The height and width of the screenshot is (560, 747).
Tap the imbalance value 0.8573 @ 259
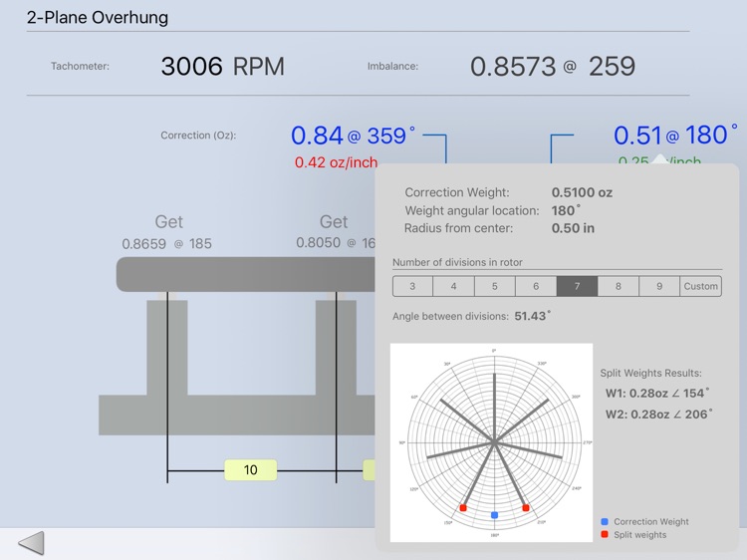(x=553, y=66)
